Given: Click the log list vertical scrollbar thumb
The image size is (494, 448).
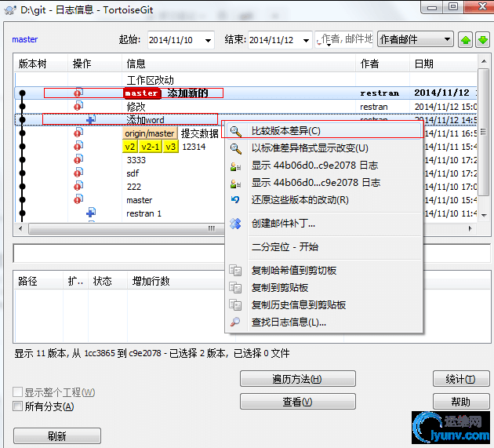Looking at the screenshot, I should 483,132.
